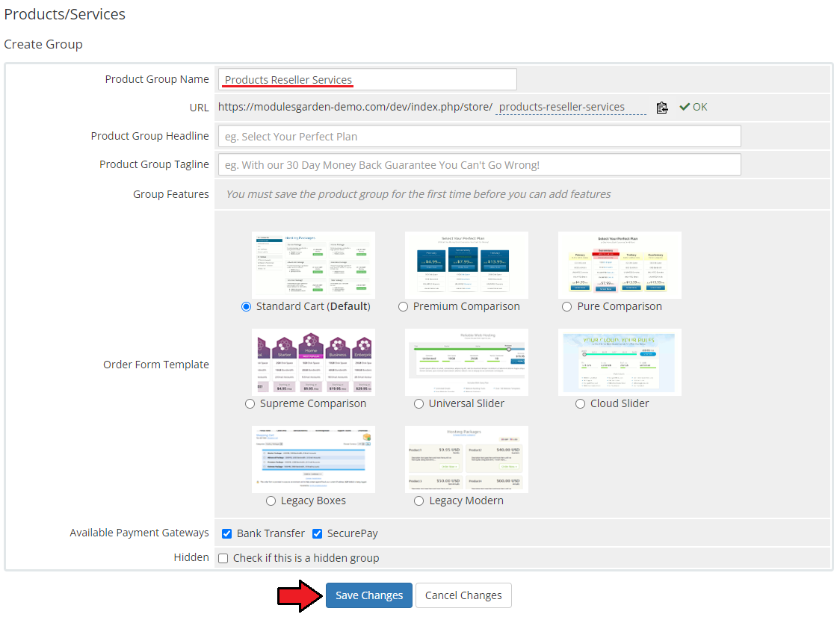Click the Save Changes button
This screenshot has height=629, width=840.
(x=369, y=595)
